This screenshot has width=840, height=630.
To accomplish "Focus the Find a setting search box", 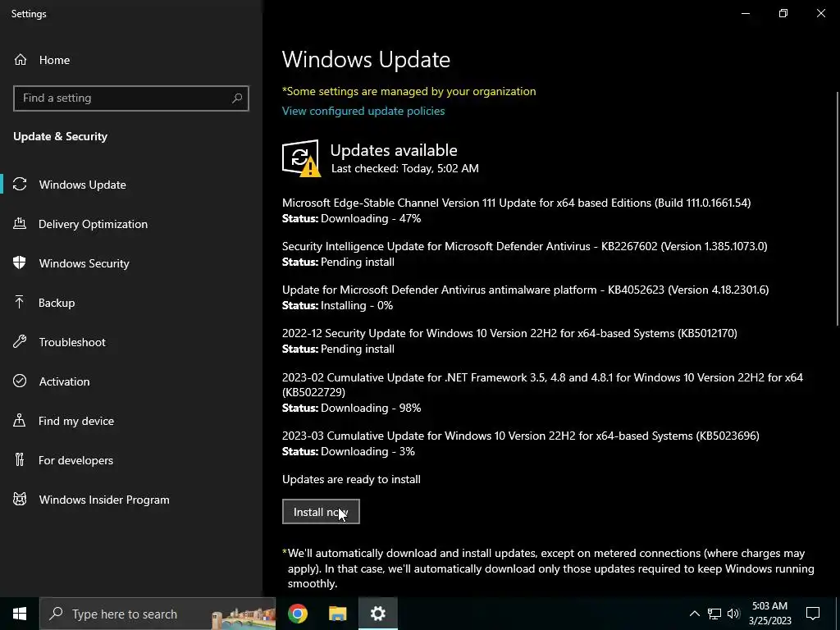I will click(x=131, y=98).
